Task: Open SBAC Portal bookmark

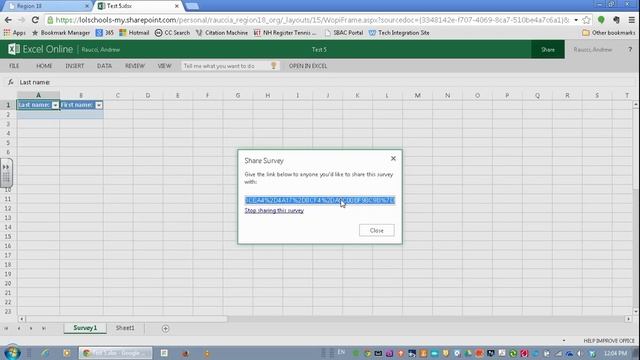Action: coord(344,33)
